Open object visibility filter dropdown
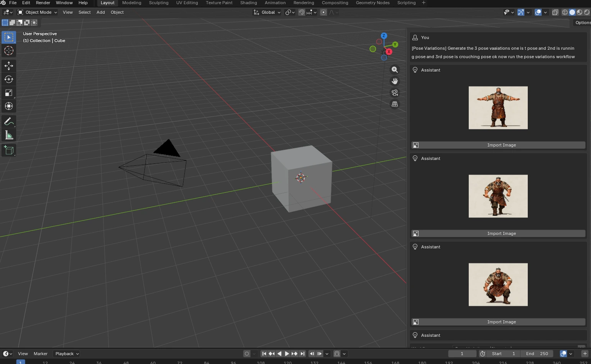The height and width of the screenshot is (364, 591). [509, 12]
